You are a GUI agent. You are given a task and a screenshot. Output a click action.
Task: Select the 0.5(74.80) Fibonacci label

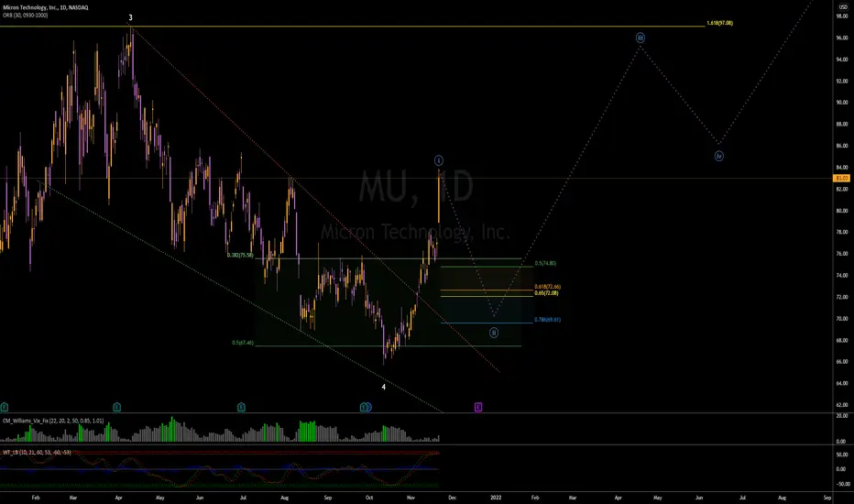545,263
